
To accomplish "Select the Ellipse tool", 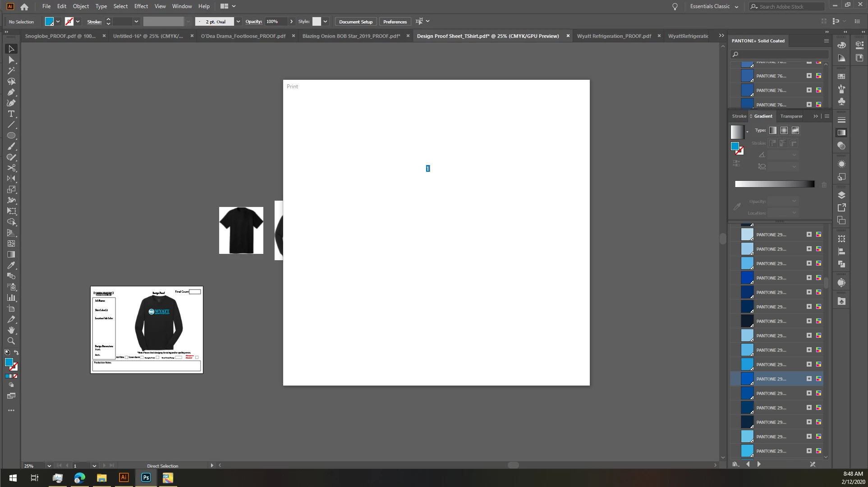I will (x=11, y=136).
